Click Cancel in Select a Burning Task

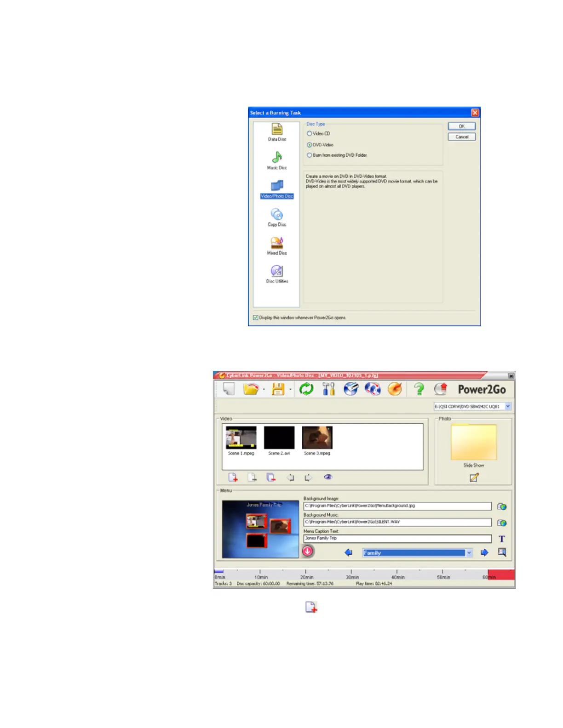461,137
